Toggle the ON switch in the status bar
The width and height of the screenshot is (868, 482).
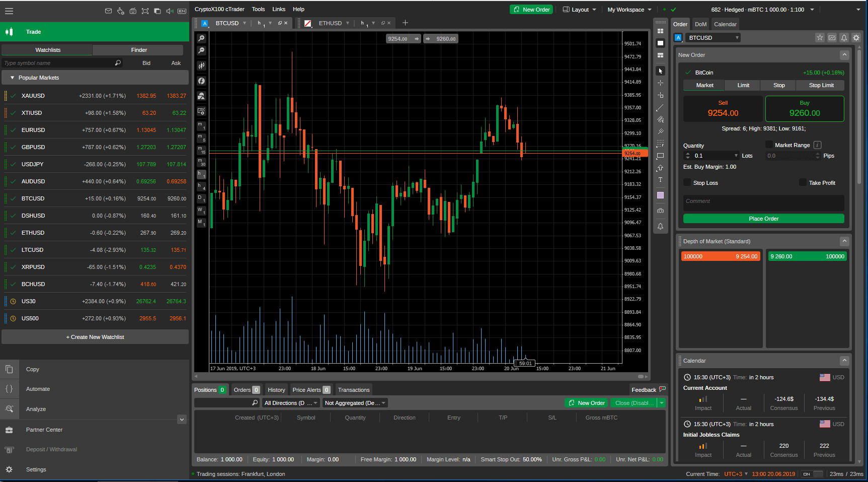coord(813,474)
